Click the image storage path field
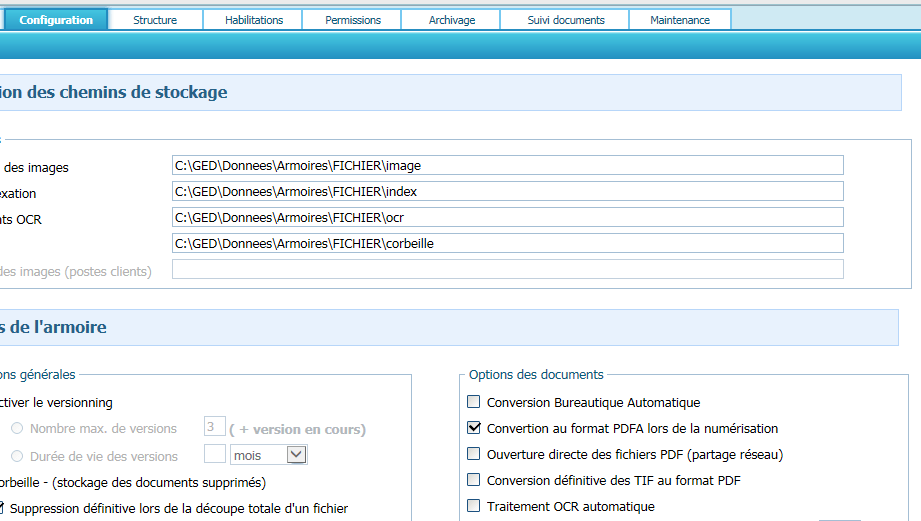 507,166
